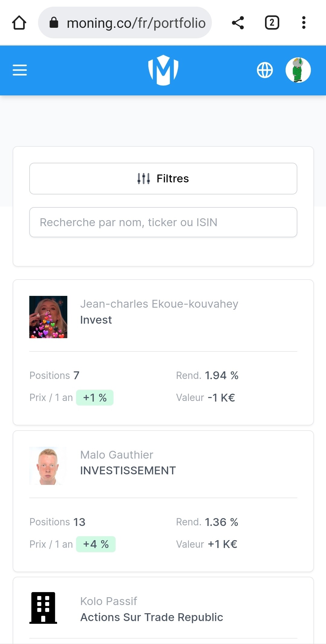The height and width of the screenshot is (644, 326).
Task: Open the browser tab switcher
Action: [x=272, y=23]
